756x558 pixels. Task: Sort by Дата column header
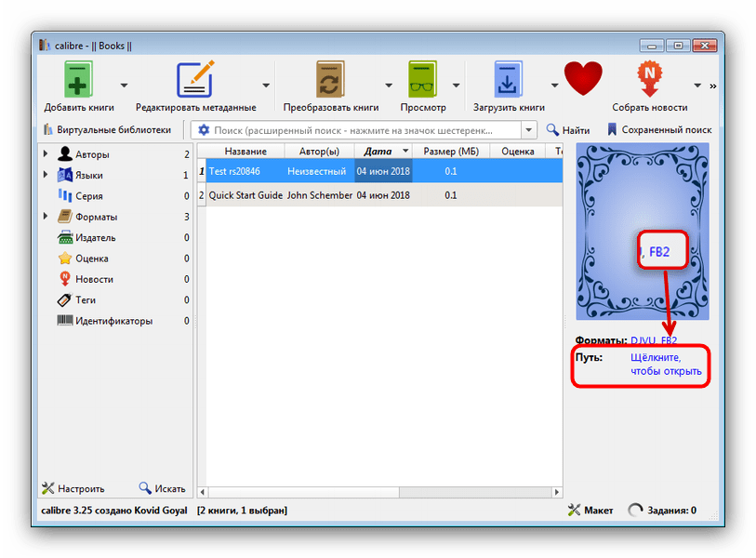[x=383, y=152]
